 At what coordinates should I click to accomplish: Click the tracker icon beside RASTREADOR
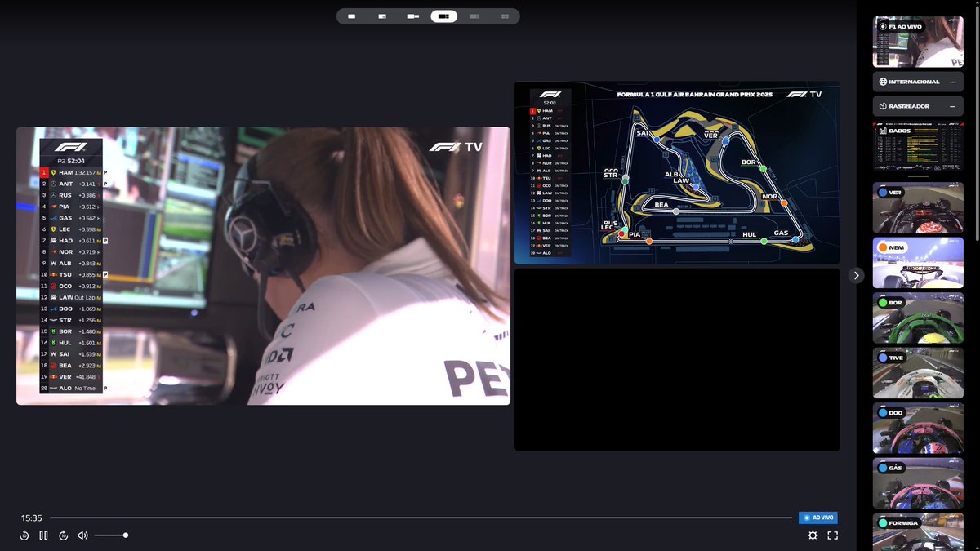pos(883,106)
